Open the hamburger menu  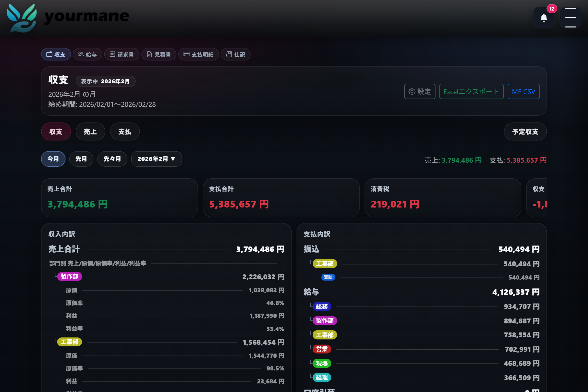pyautogui.click(x=570, y=18)
